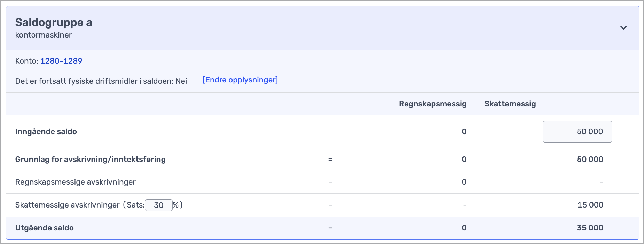Select the Skattemessig column header
Viewport: 644px width, 244px height.
tap(510, 104)
